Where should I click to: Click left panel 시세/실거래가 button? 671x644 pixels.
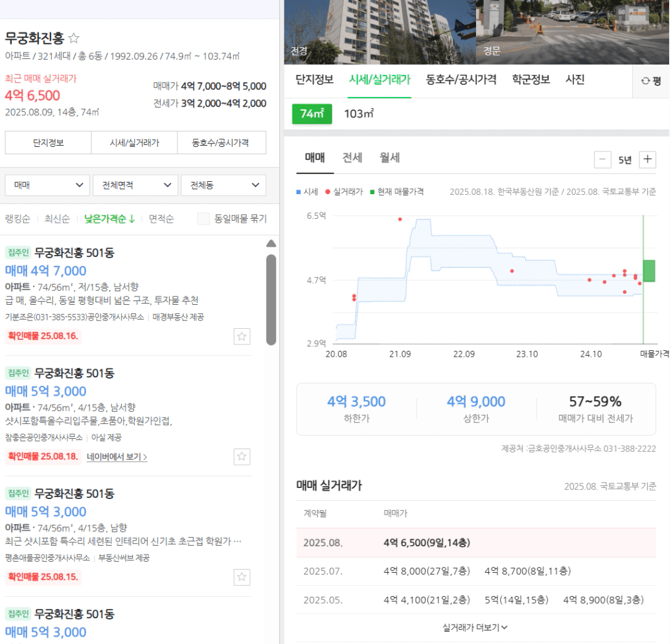pos(134,142)
